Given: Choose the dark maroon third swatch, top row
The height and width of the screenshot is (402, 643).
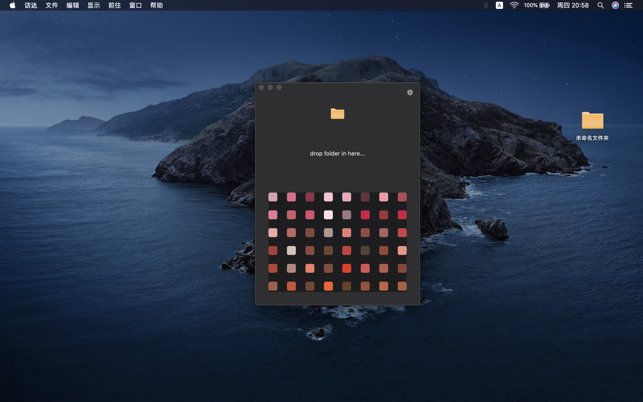Looking at the screenshot, I should (x=310, y=197).
